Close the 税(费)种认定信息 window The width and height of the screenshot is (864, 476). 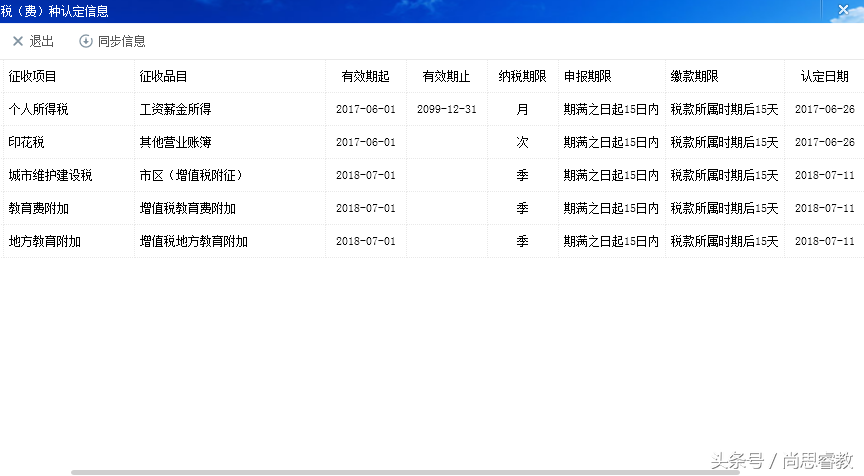842,10
